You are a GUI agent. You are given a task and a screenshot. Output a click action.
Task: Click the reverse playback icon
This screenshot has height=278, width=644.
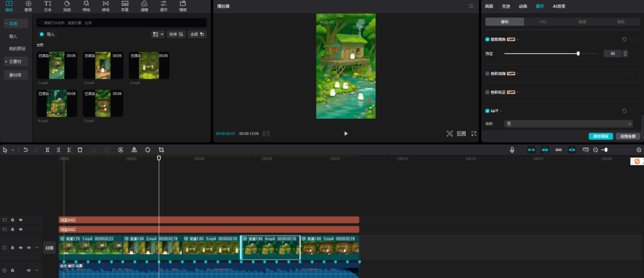(120, 150)
